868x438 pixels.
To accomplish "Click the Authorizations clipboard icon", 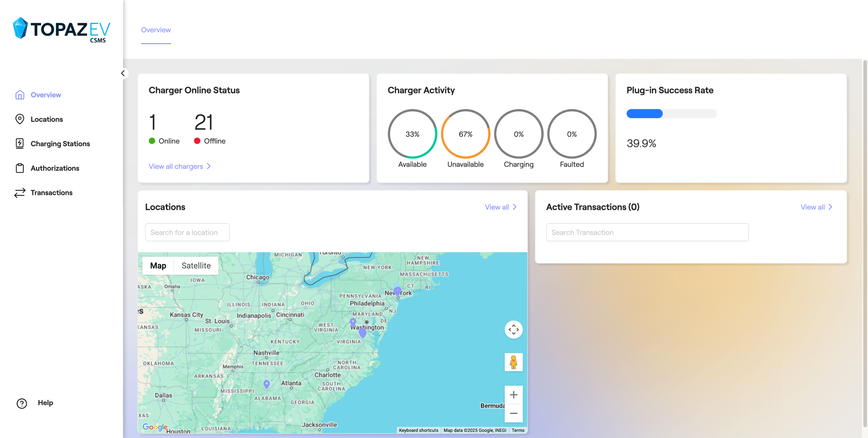I will click(20, 168).
